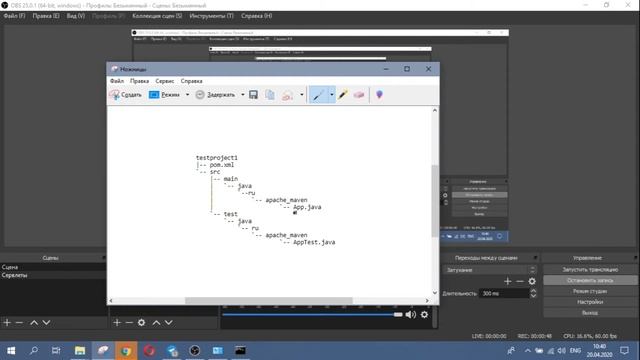Open the Коллекция сцен menu in OBS

157,16
